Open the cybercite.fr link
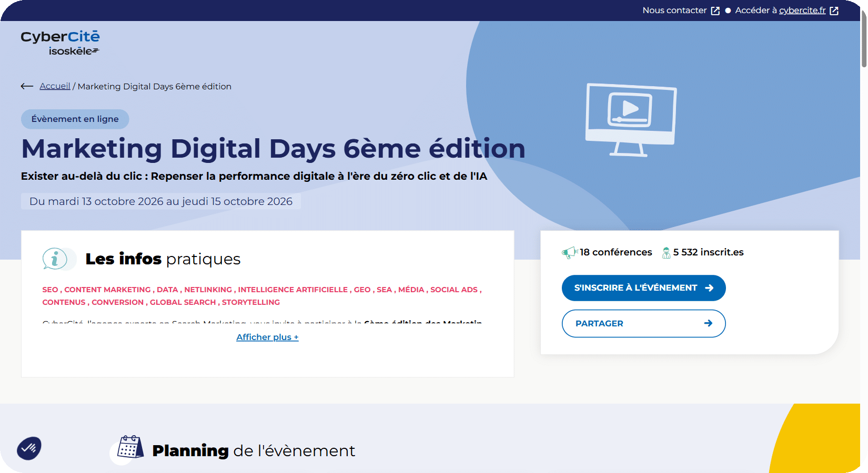The width and height of the screenshot is (868, 473). pyautogui.click(x=802, y=11)
